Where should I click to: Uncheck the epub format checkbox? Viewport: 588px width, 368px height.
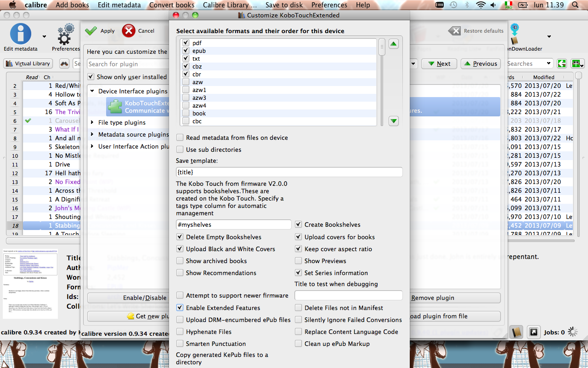pyautogui.click(x=186, y=51)
